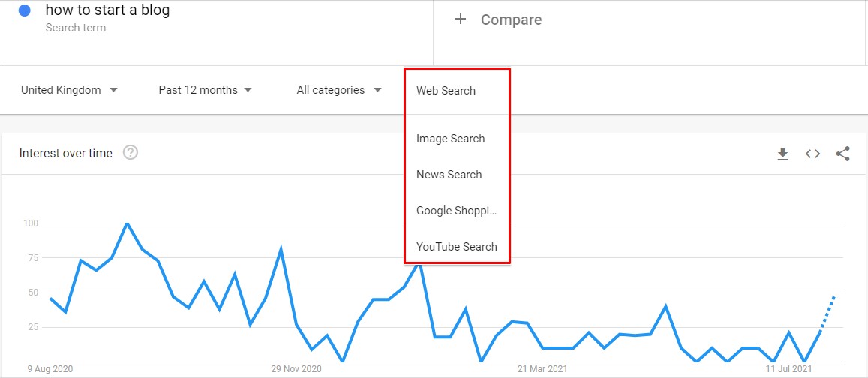Click the chart peak at value 100
The width and height of the screenshot is (868, 378).
(127, 223)
